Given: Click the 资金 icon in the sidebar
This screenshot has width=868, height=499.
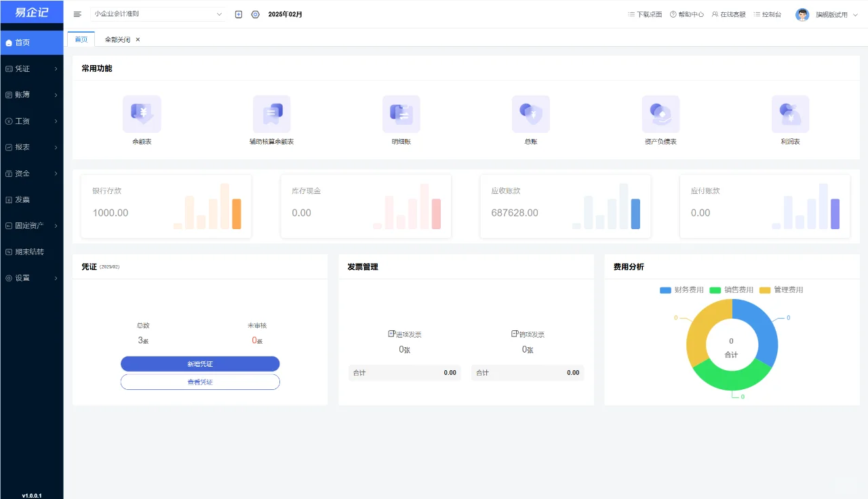Looking at the screenshot, I should click(x=9, y=174).
